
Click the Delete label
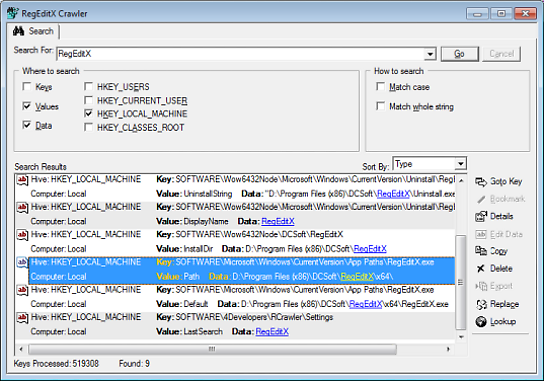click(501, 269)
